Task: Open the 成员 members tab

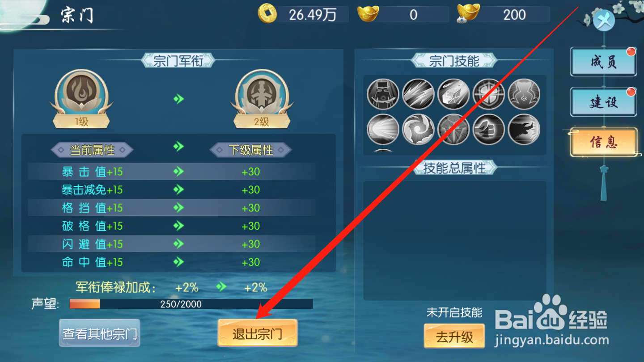Action: [x=604, y=62]
